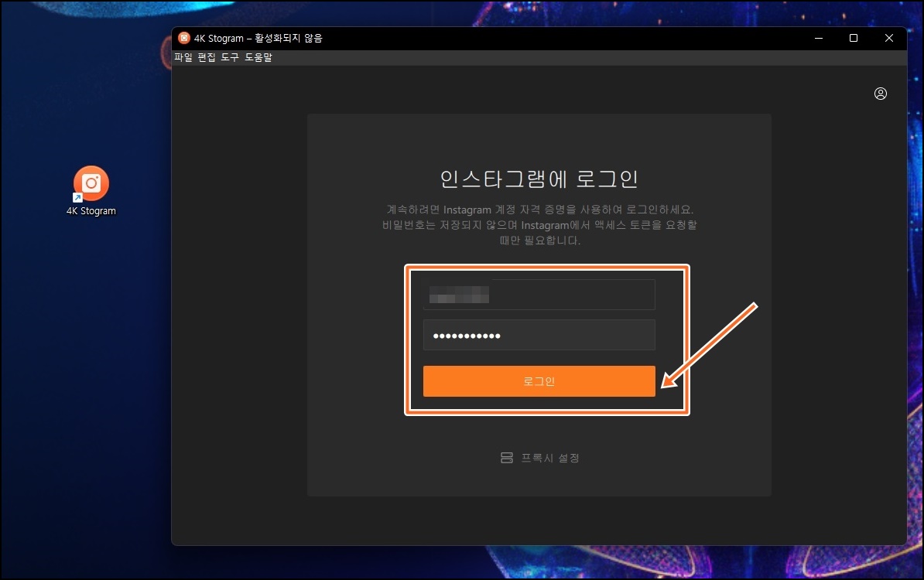Click the 4K Stogram title bar app icon
The width and height of the screenshot is (924, 580).
tap(184, 38)
